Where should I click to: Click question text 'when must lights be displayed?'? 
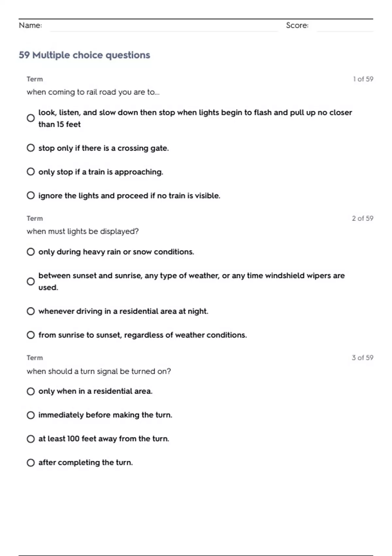(83, 232)
